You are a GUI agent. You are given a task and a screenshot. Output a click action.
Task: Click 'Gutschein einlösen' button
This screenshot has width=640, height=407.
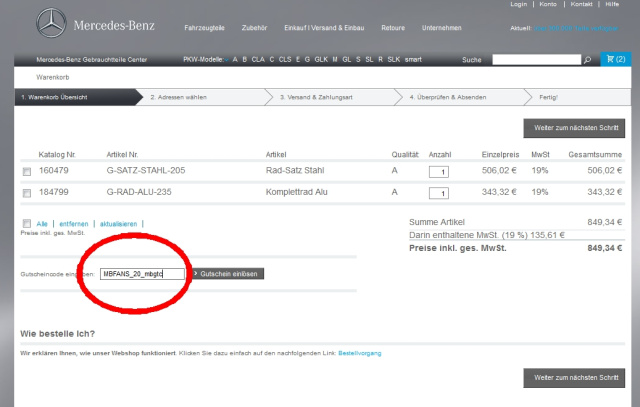[228, 274]
